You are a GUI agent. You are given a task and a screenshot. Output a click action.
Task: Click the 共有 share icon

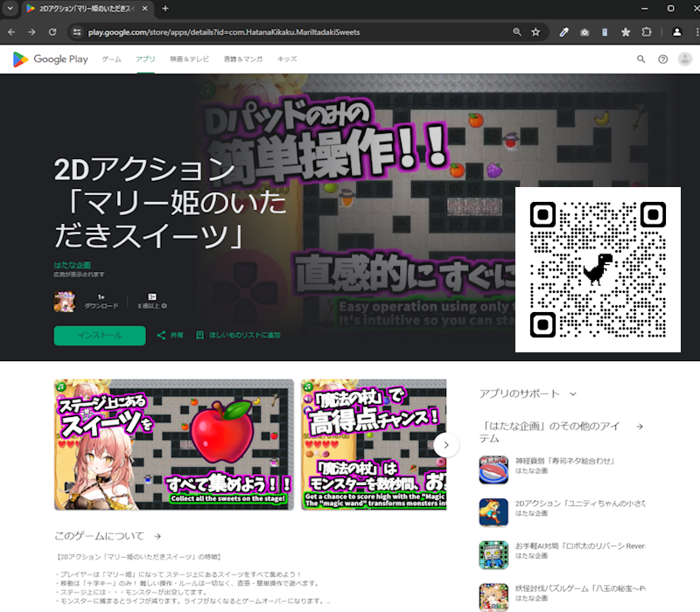(161, 335)
